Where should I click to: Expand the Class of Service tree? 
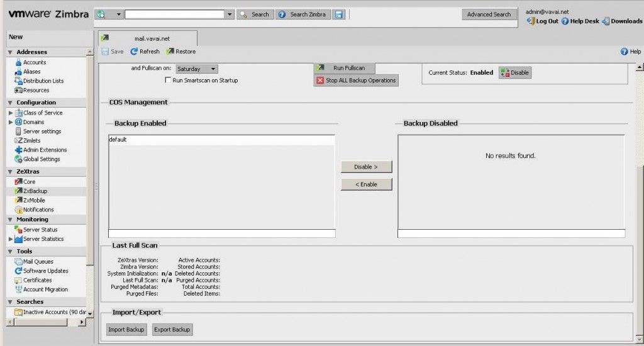pos(11,113)
